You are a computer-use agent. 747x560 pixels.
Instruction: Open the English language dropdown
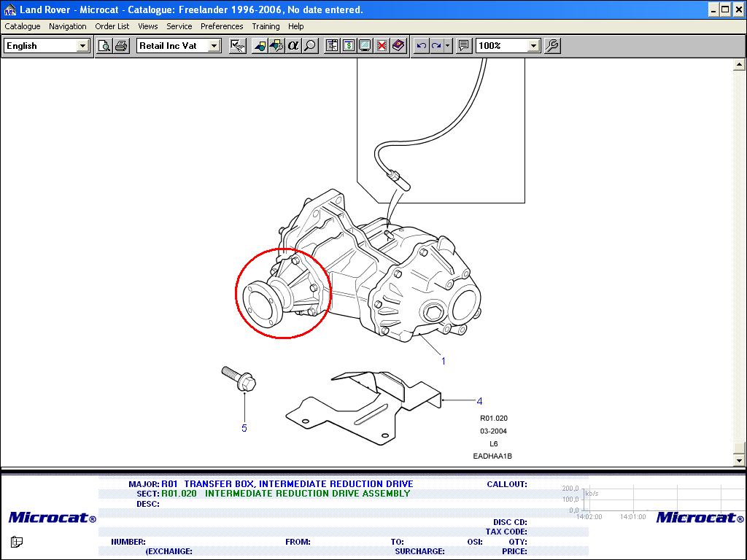click(82, 46)
